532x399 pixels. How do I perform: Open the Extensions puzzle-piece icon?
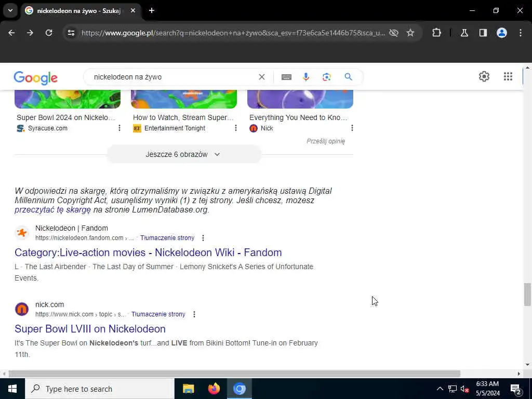[436, 33]
